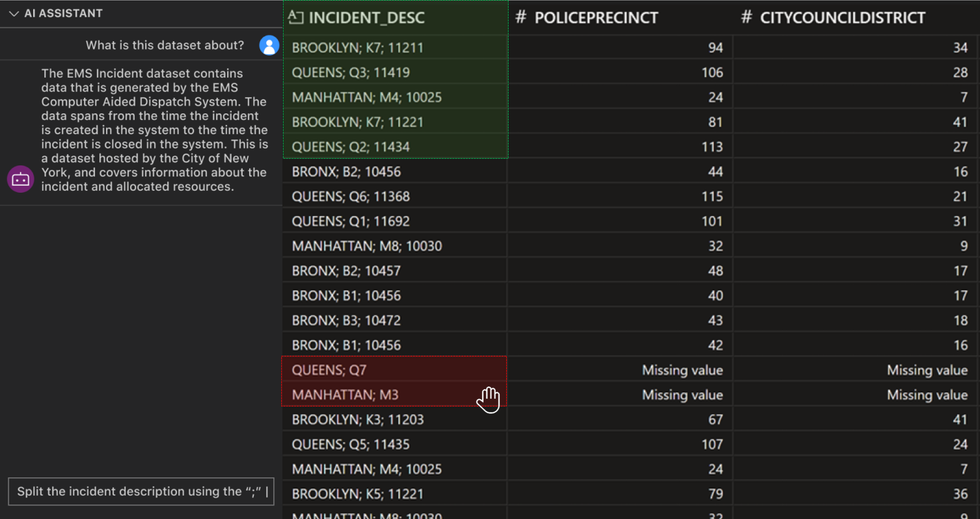Click police precinct value 115
The image size is (980, 519).
[712, 196]
